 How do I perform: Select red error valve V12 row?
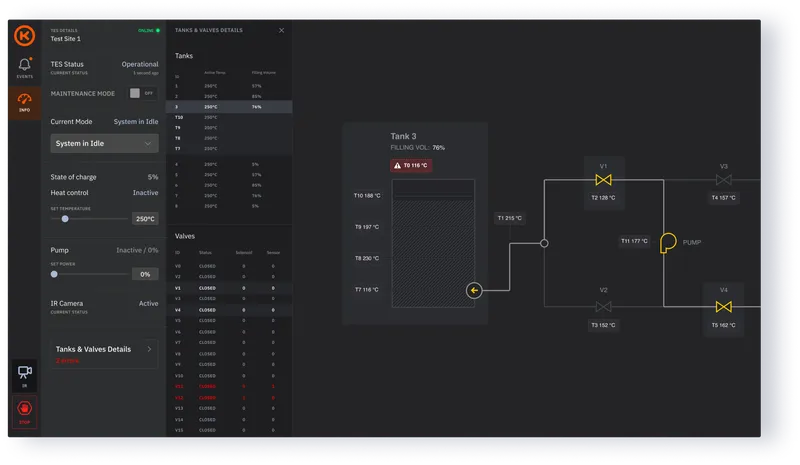[x=229, y=398]
